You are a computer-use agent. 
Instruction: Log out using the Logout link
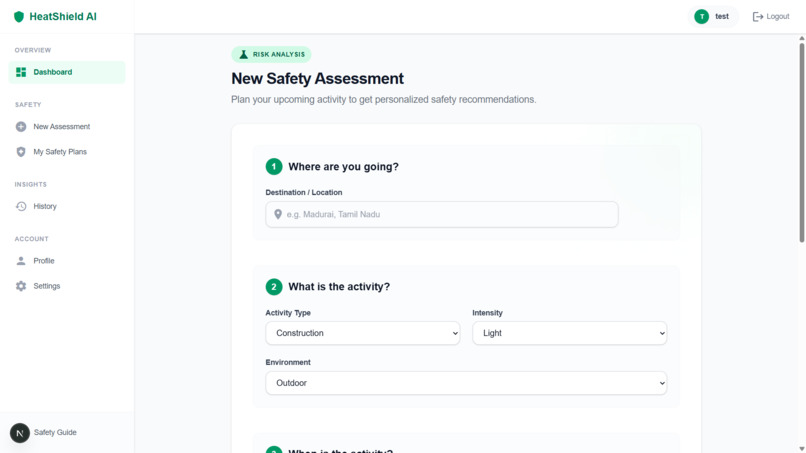pos(771,16)
